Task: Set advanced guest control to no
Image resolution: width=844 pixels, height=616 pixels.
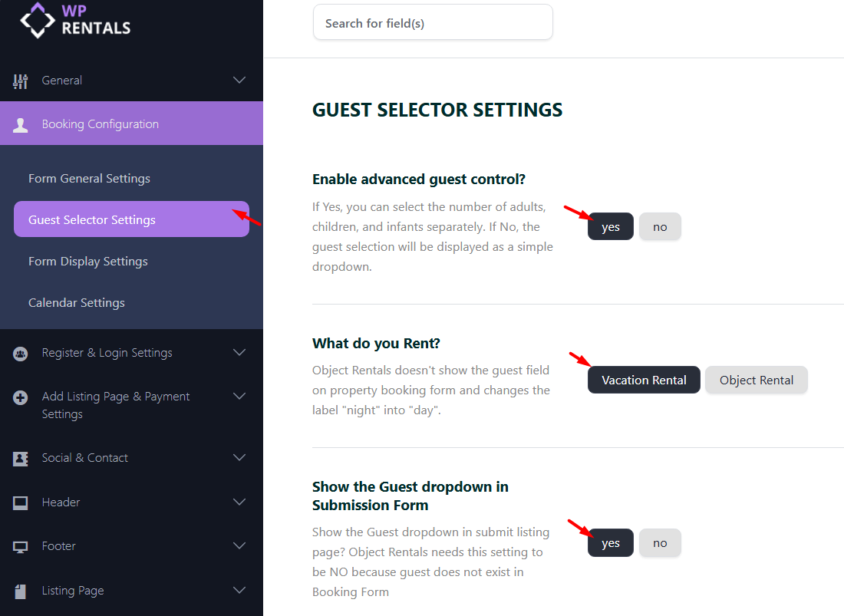Action: 660,227
